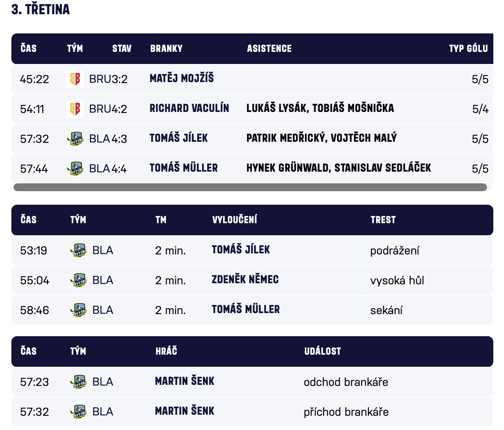Click the Událost column header
Viewport: 504px width, 430px height.
click(x=322, y=351)
